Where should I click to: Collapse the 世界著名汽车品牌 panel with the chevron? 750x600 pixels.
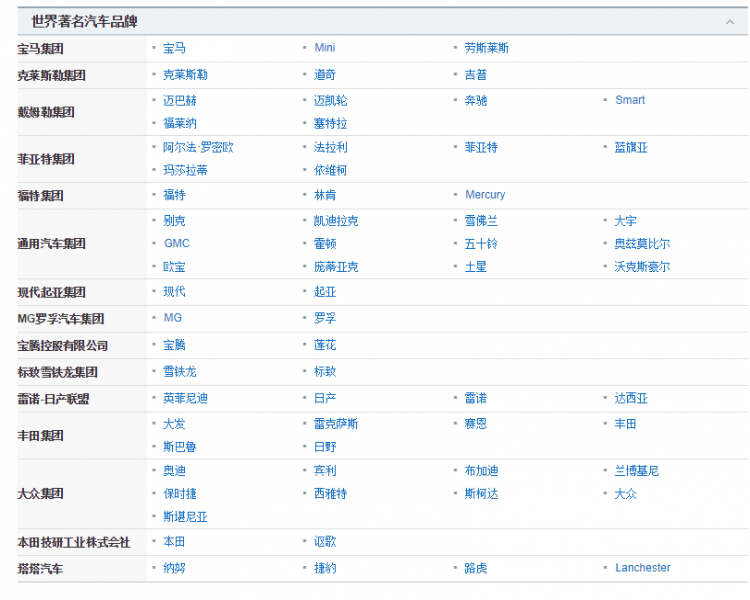click(729, 22)
